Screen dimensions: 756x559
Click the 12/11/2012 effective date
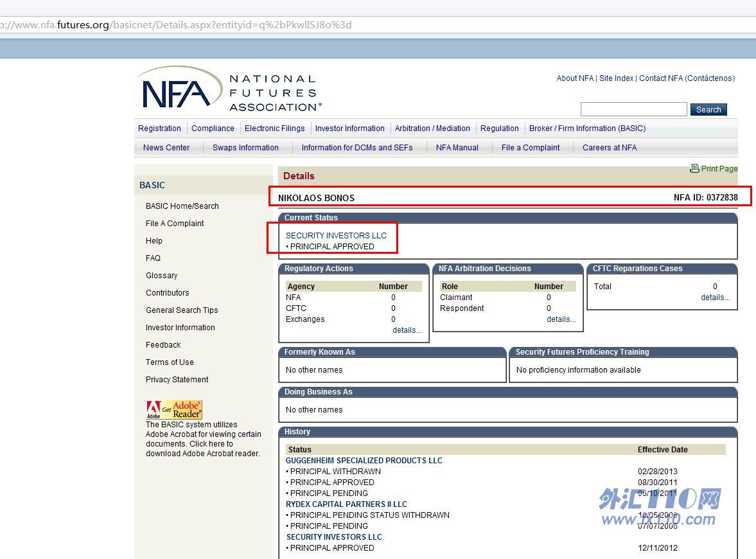tap(658, 548)
